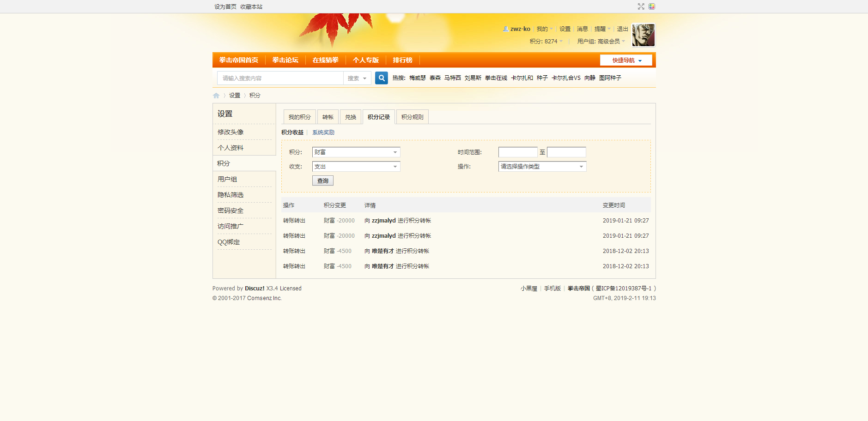Viewport: 868px width, 421px height.
Task: Select the 积分记录 tab
Action: [x=379, y=117]
